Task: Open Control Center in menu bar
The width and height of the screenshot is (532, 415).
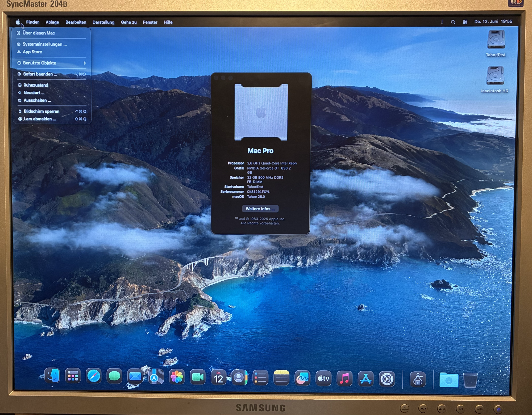Action: (465, 22)
